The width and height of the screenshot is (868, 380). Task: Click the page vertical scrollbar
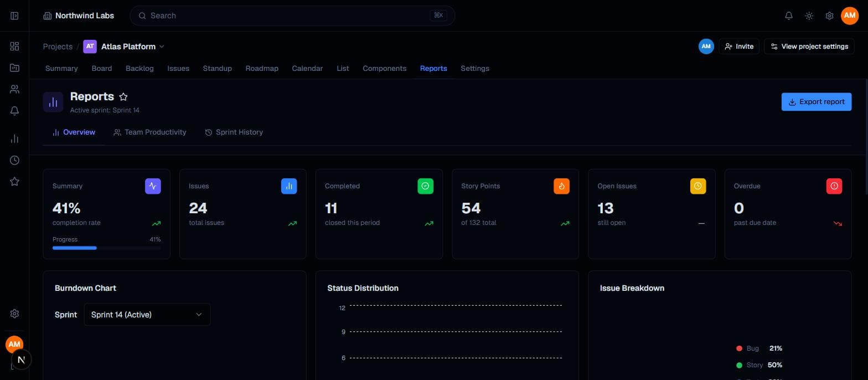(866, 137)
